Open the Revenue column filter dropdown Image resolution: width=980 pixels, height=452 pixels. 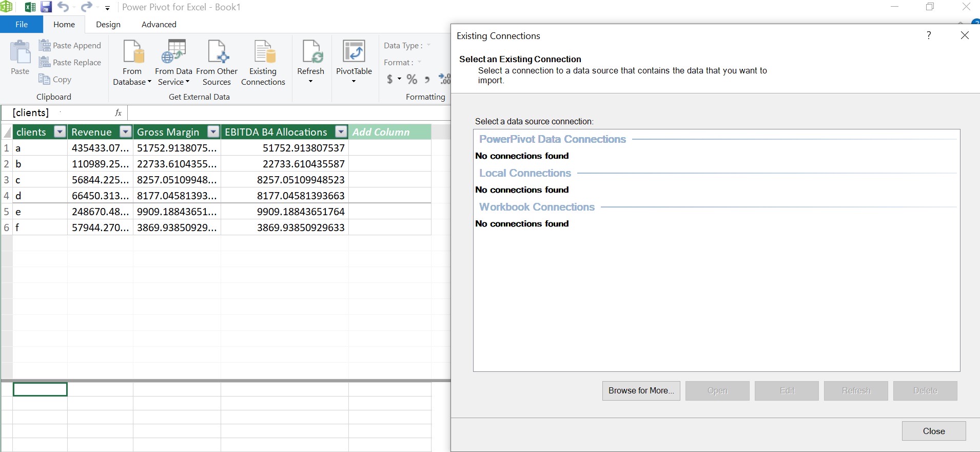(126, 132)
